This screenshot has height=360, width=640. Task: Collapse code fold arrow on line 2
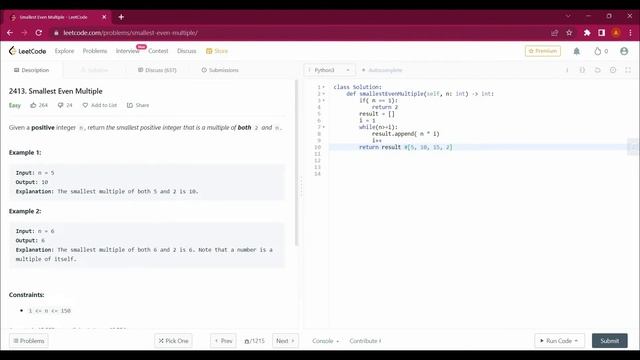coord(324,94)
